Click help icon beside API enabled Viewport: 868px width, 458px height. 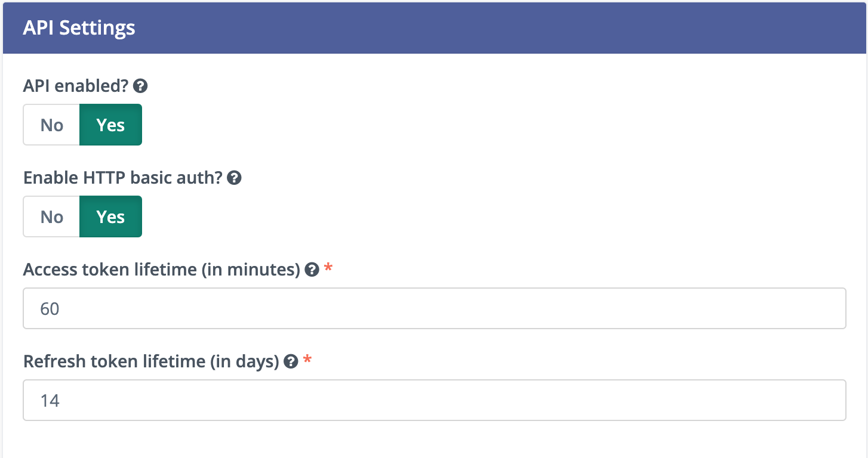(x=140, y=86)
